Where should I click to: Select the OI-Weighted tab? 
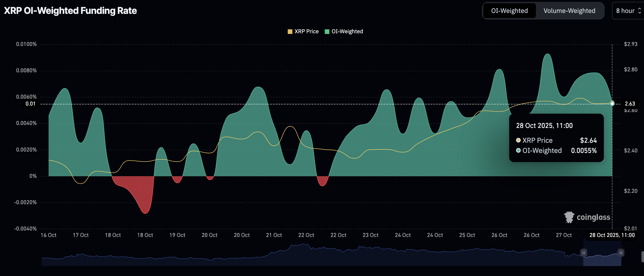pyautogui.click(x=509, y=11)
